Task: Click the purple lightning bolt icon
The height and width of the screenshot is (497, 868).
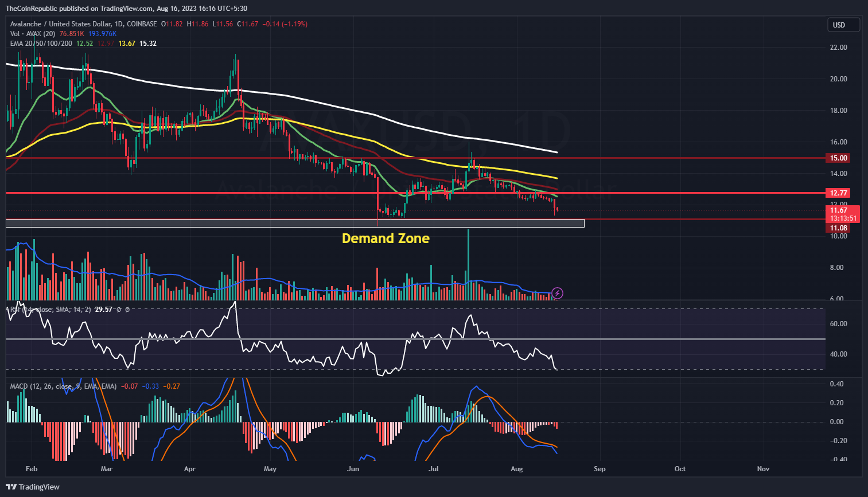Action: [x=558, y=293]
